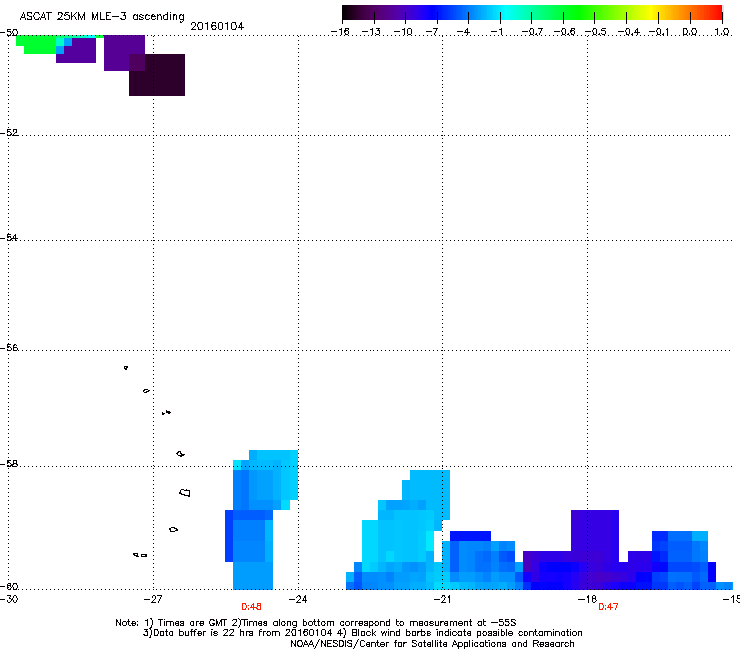Click the latitude axis label '-56'
Viewport: 740px width, 650px height.
(x=9, y=348)
